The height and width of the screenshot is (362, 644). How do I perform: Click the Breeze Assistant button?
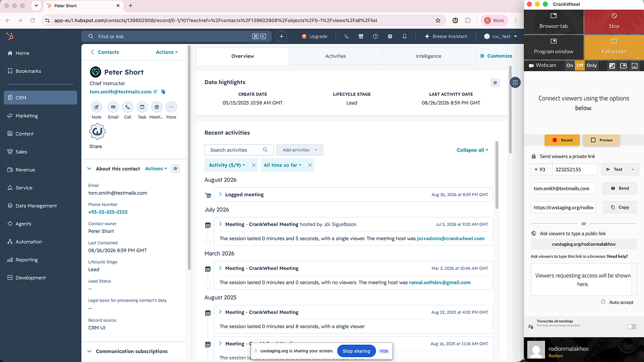pos(446,36)
